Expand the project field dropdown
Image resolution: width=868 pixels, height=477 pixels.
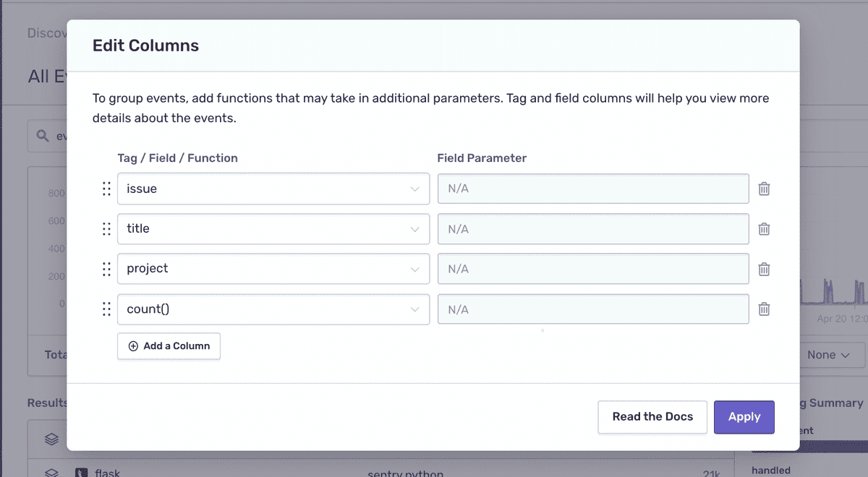[x=273, y=269]
